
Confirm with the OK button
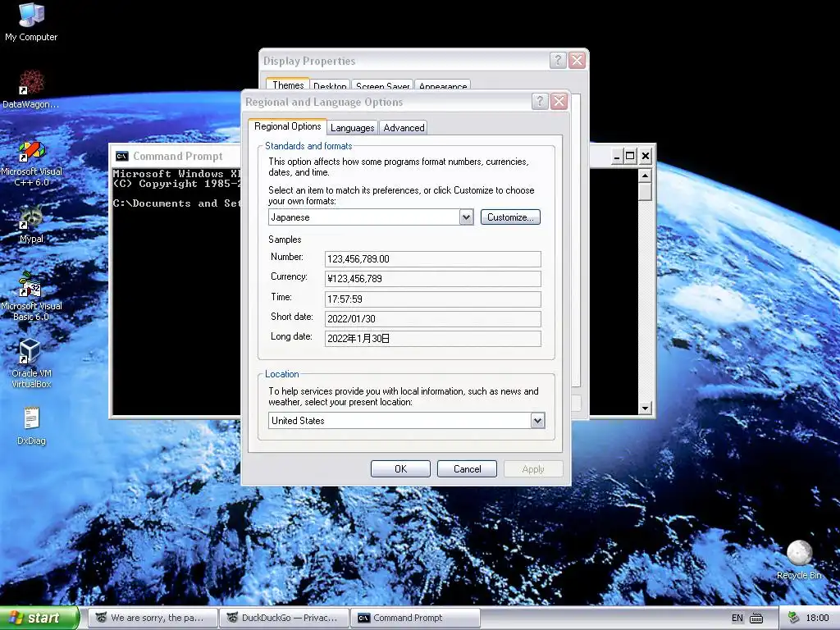pyautogui.click(x=400, y=468)
